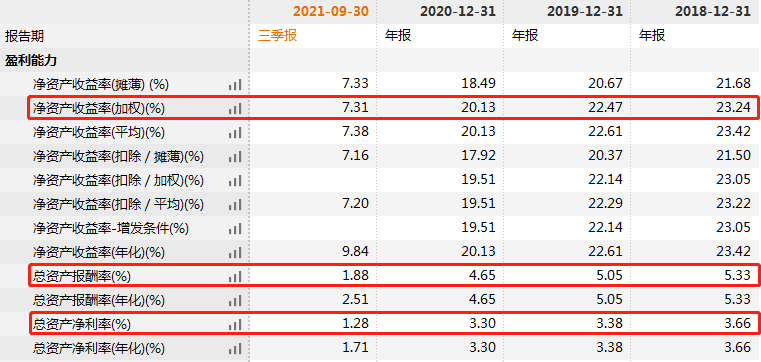761x362 pixels.
Task: Click 5.33 in the 总资产报酬率(年化) row
Action: coord(736,299)
